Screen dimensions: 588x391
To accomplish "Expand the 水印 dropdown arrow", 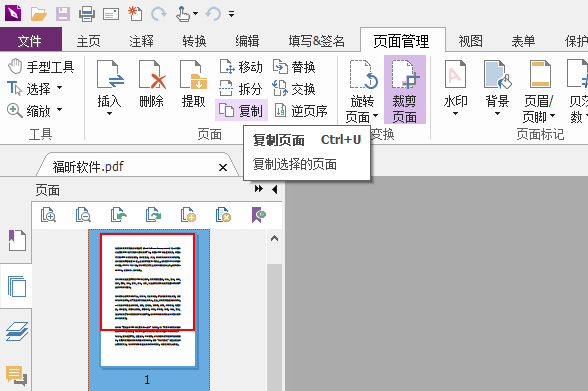I will click(x=456, y=114).
